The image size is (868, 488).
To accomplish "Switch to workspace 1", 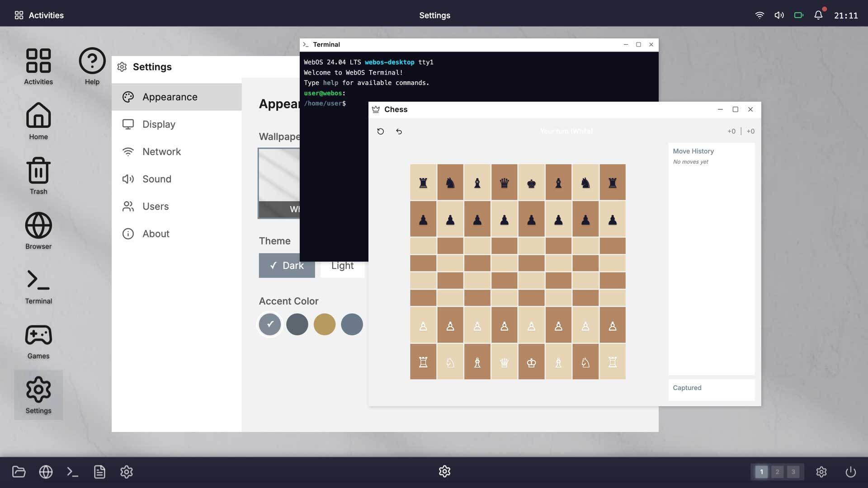I will pyautogui.click(x=761, y=472).
